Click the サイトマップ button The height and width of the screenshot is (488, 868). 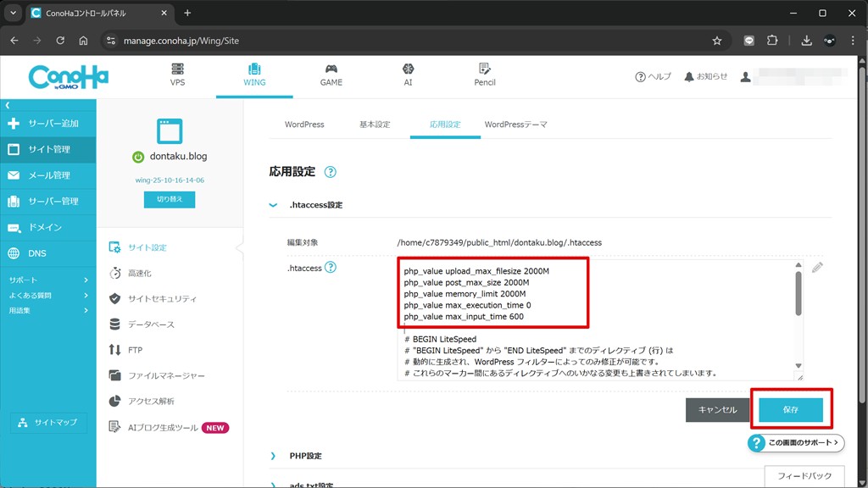coord(48,423)
